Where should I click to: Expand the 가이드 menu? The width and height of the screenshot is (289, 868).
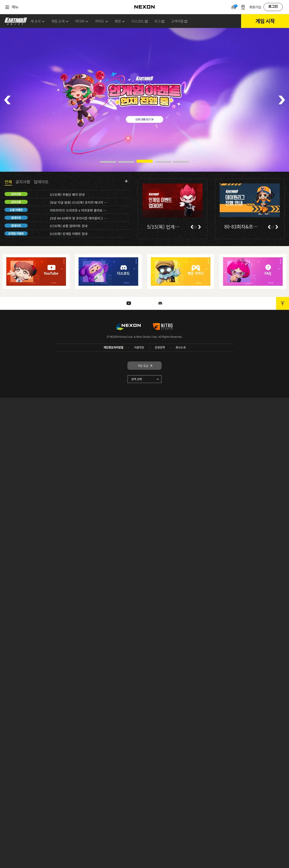click(101, 21)
